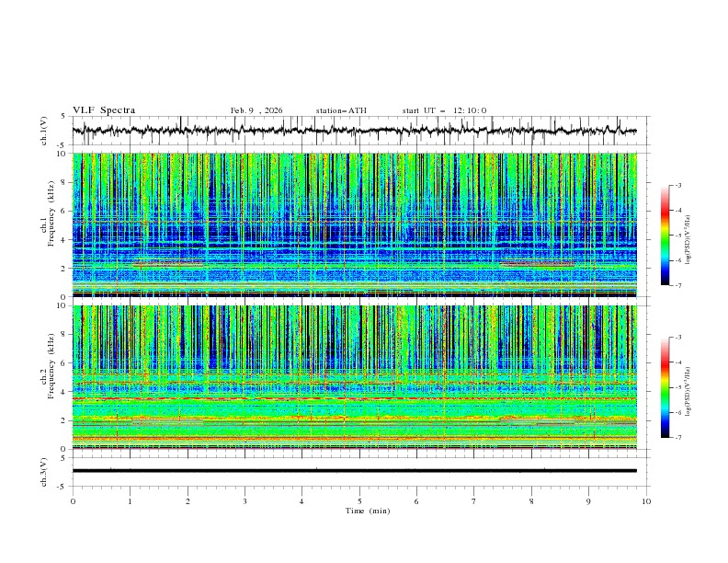This screenshot has width=728, height=563.
Task: Click the Time (min) axis label
Action: pos(365,510)
